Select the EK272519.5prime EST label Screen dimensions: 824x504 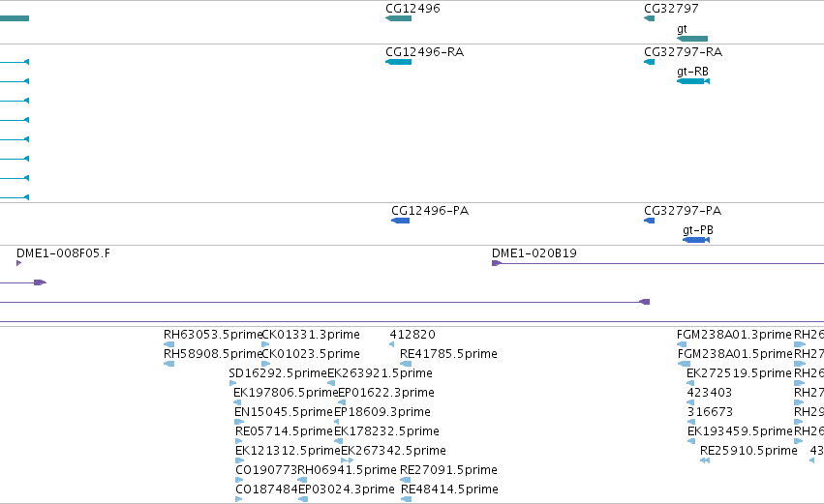coord(740,373)
